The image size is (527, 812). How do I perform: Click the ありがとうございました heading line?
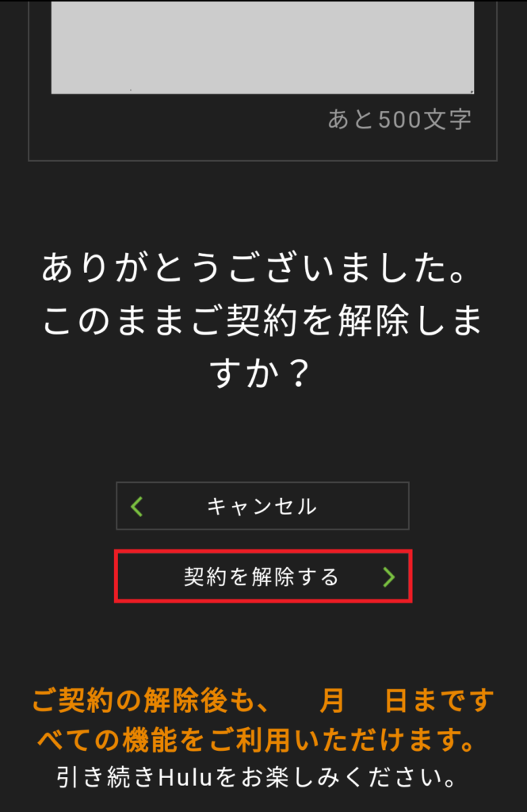(x=255, y=268)
